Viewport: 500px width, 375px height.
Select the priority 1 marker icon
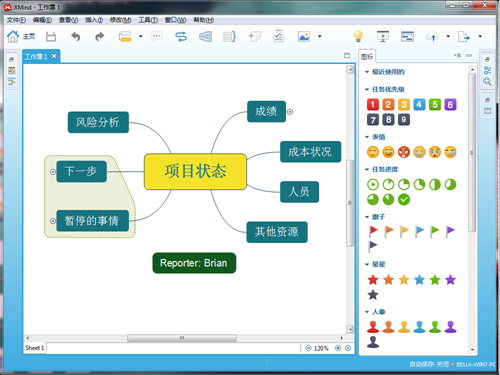pyautogui.click(x=373, y=105)
